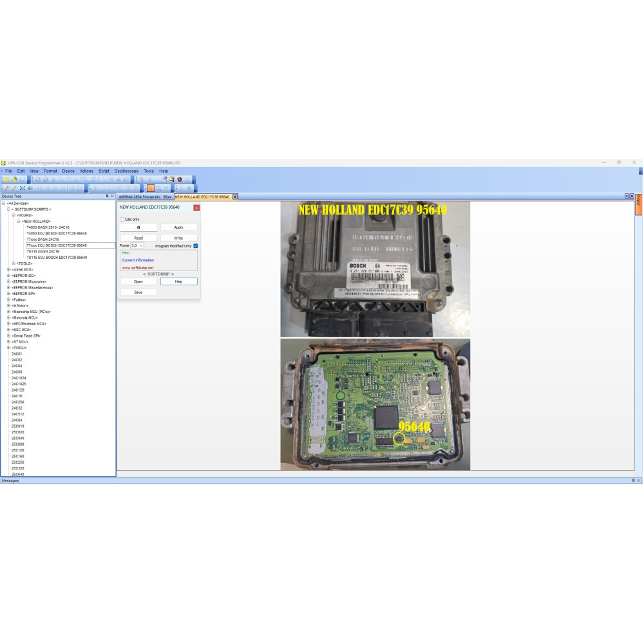Select 24C1024 in the device tree
The height and width of the screenshot is (644, 644).
[x=19, y=378]
